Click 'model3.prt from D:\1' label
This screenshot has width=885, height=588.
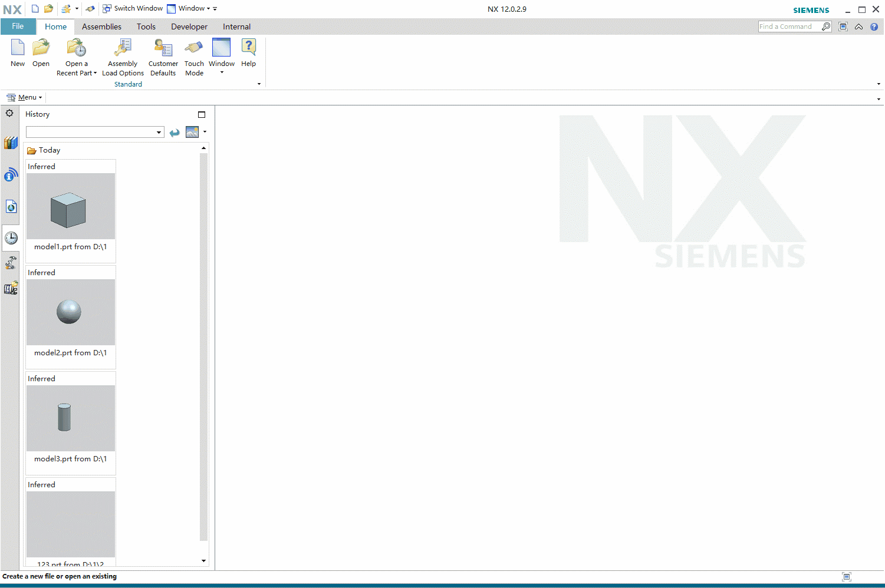click(71, 459)
